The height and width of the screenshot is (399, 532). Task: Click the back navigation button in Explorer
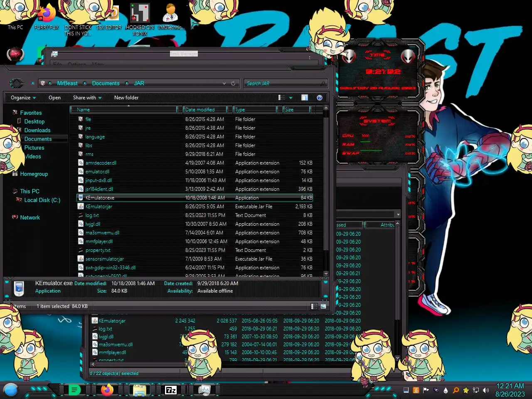(x=17, y=84)
